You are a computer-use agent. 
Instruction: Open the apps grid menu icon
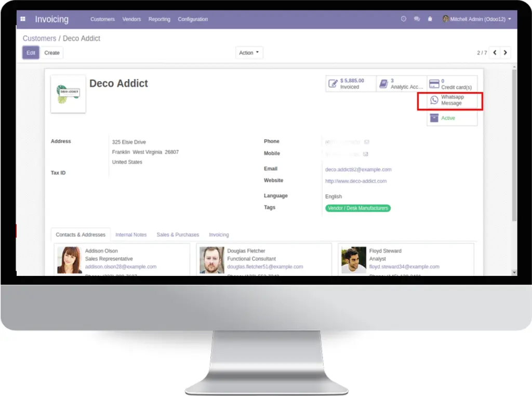[23, 19]
